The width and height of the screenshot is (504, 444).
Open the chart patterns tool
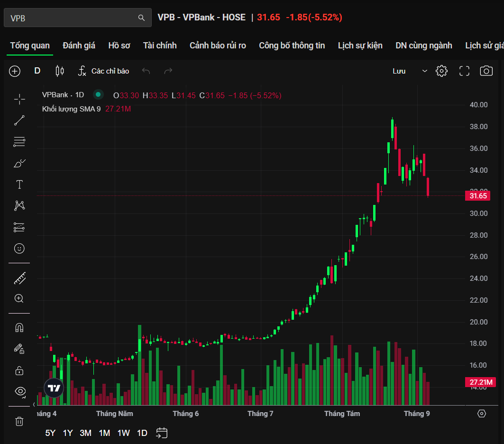click(19, 205)
